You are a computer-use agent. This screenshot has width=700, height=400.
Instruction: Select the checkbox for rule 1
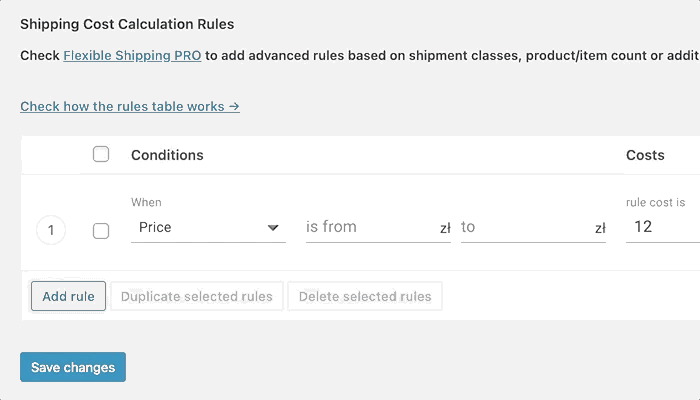[101, 231]
